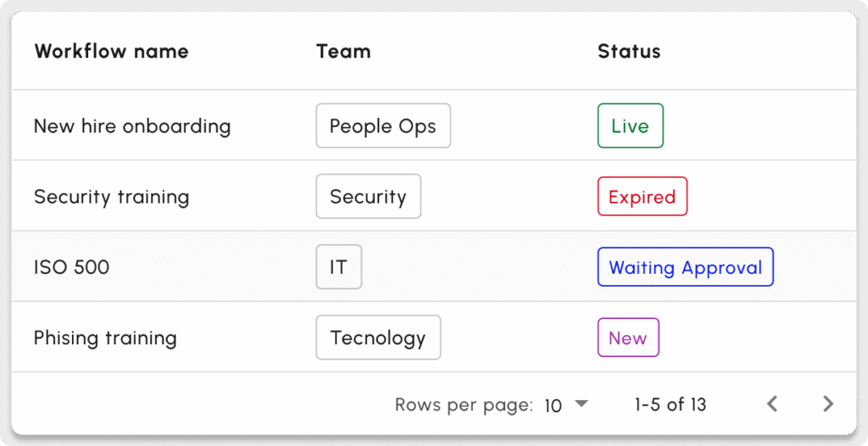Open the rows per page dropdown arrow
868x446 pixels.
tap(581, 404)
